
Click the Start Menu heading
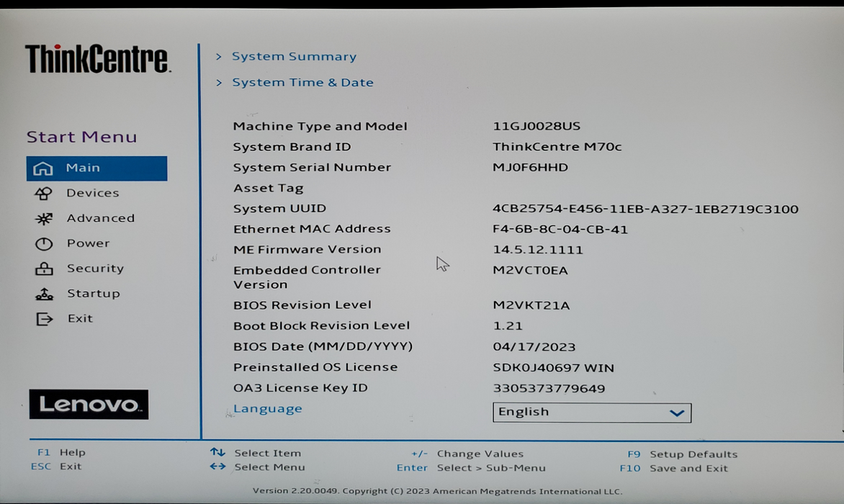(x=82, y=137)
